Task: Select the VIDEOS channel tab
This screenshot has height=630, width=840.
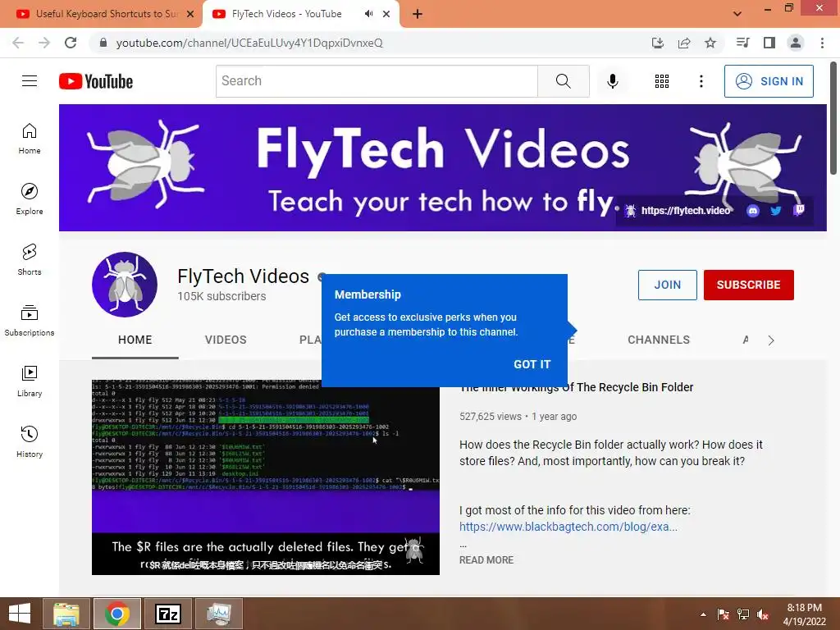Action: (x=226, y=340)
